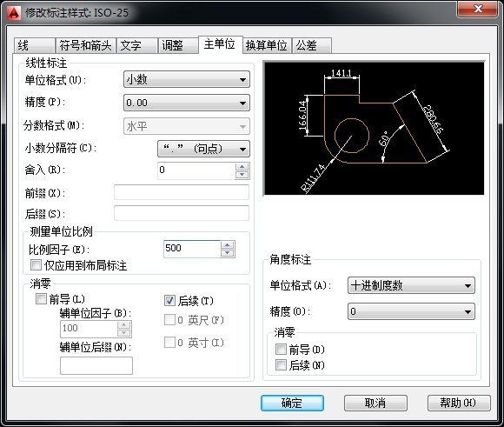Select the 主单位 tab
504x427 pixels.
tap(220, 44)
